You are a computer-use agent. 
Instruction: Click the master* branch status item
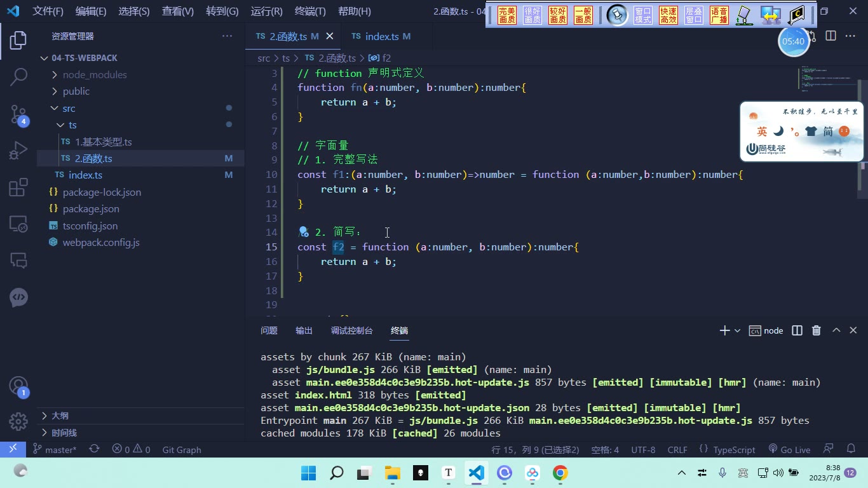[55, 449]
